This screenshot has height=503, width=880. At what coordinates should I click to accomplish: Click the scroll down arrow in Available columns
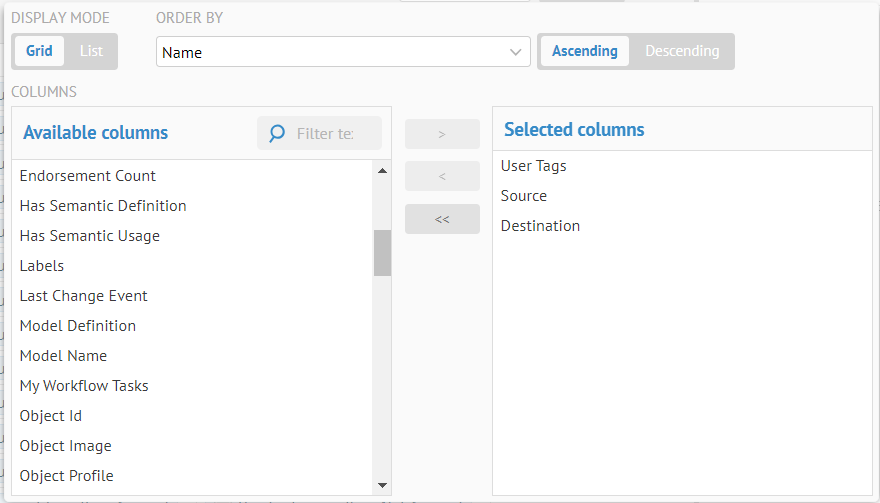click(382, 484)
